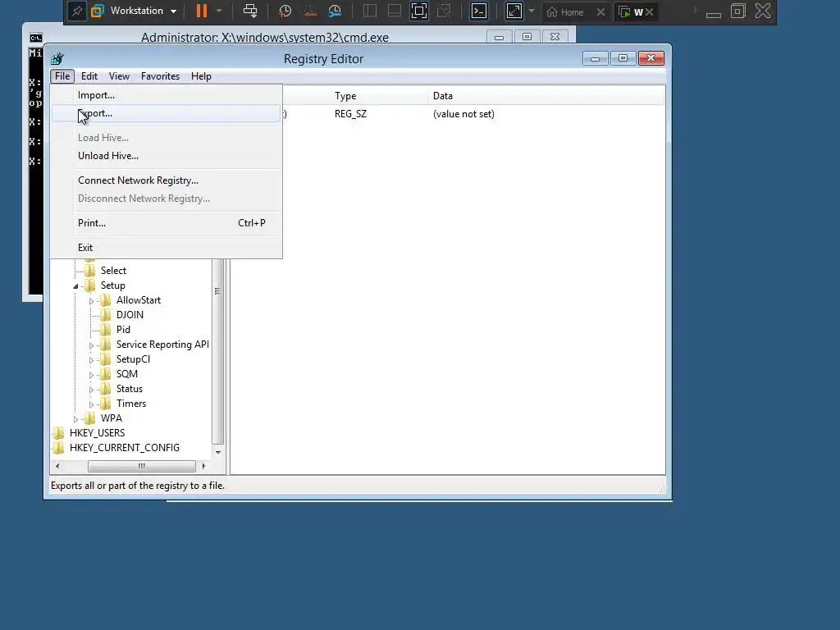
Task: Open the snapshot manager wrench-clock icon
Action: [335, 11]
